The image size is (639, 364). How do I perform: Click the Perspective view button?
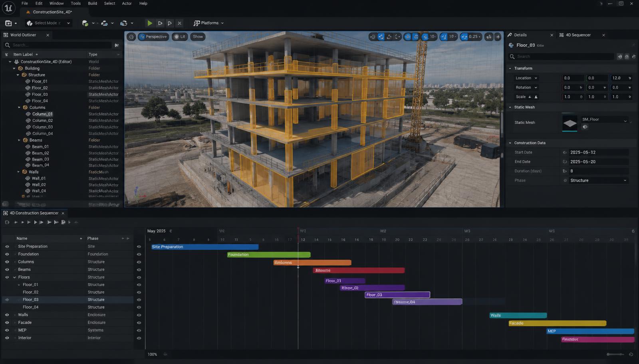click(153, 37)
